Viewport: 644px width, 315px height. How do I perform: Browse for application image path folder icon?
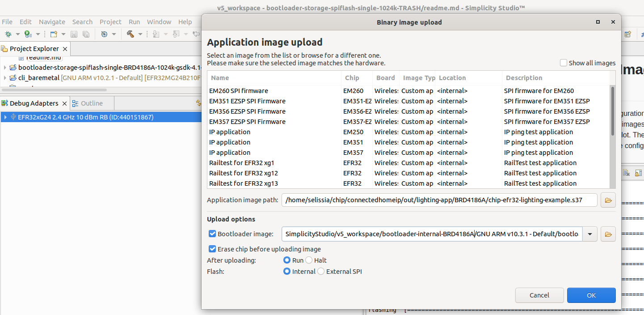point(608,200)
